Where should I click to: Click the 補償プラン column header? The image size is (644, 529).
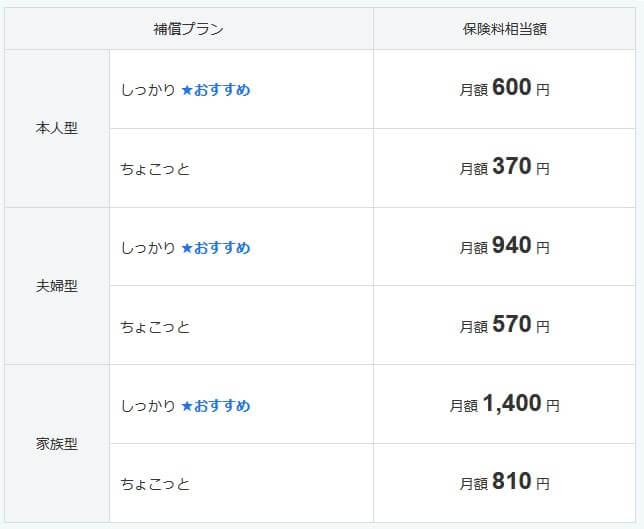pos(188,29)
